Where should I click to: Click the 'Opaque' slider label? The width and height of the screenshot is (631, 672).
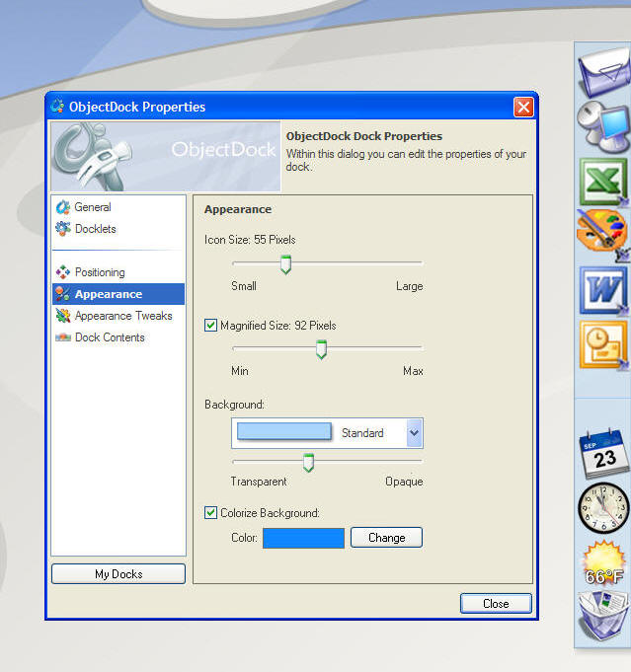(x=404, y=482)
